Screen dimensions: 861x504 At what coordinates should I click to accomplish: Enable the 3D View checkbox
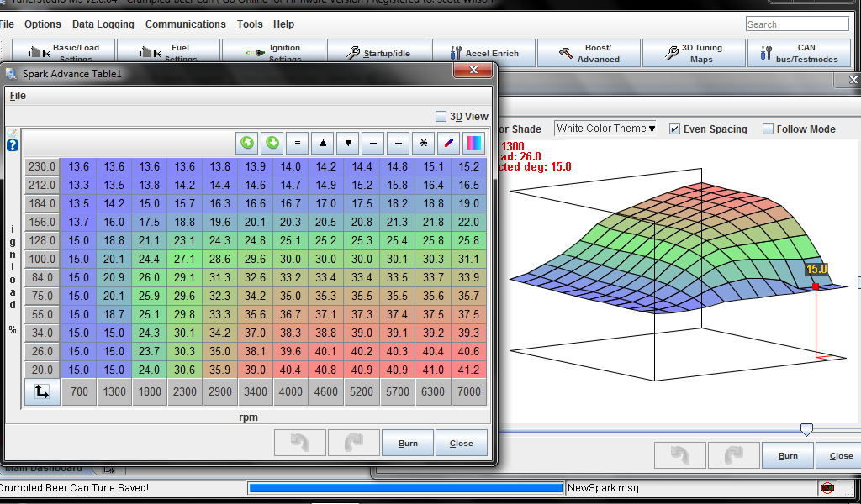(441, 117)
